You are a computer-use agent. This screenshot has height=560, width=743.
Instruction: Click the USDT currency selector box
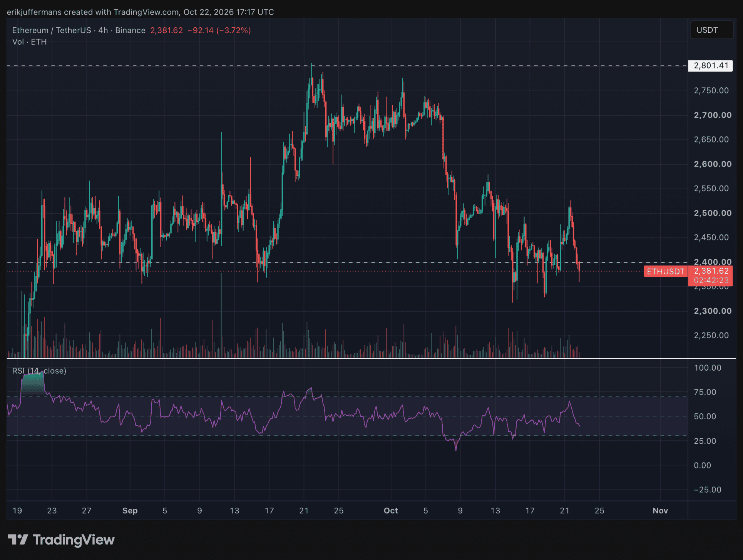coord(711,30)
